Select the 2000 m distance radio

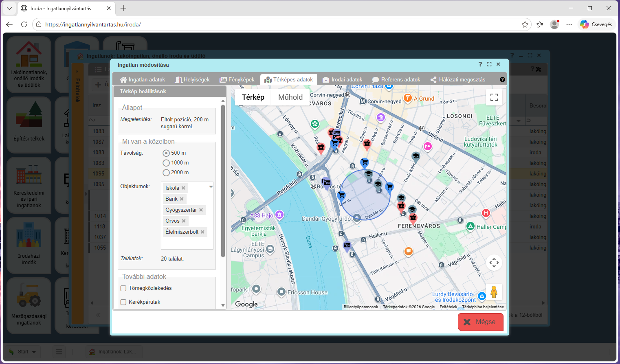click(x=166, y=173)
